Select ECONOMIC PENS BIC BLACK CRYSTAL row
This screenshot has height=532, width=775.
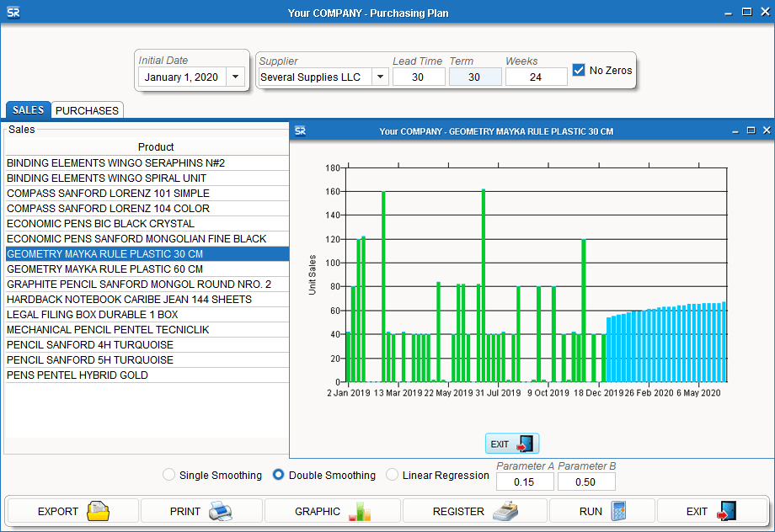pyautogui.click(x=147, y=224)
